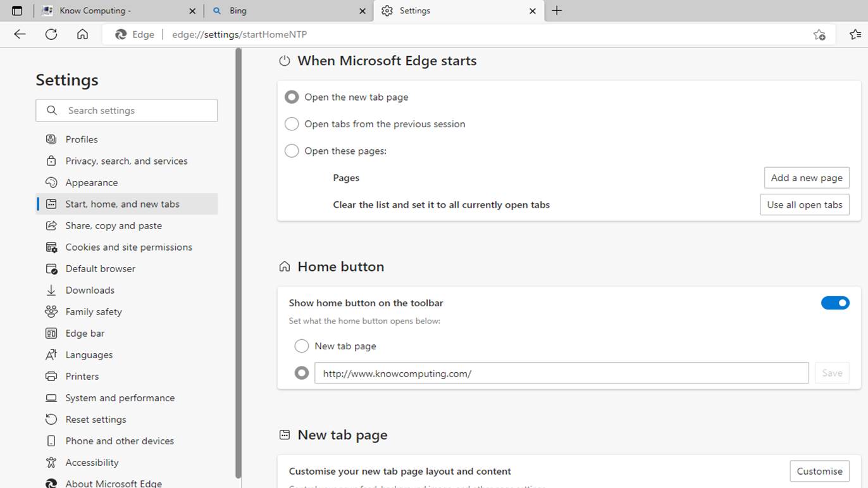868x488 pixels.
Task: Click inside the Search settings field
Action: pyautogui.click(x=127, y=110)
